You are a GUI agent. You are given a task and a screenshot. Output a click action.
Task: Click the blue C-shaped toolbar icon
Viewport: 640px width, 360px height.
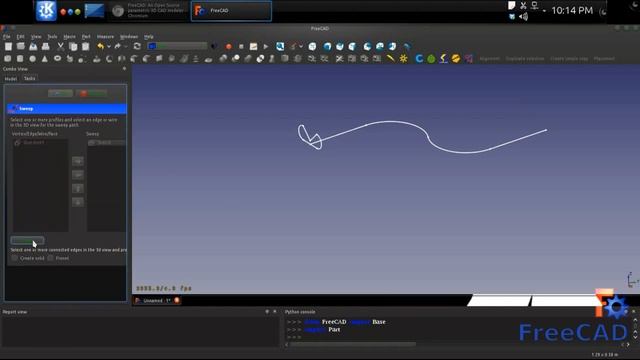419,59
